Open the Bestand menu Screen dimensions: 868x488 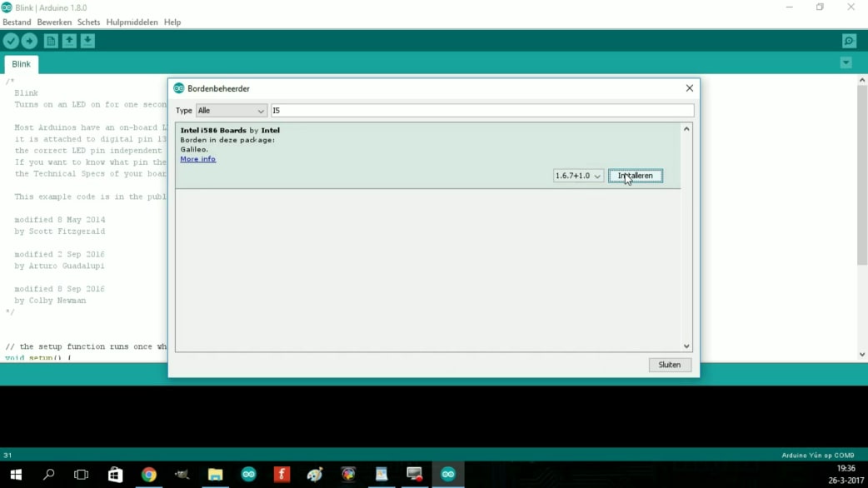(17, 22)
